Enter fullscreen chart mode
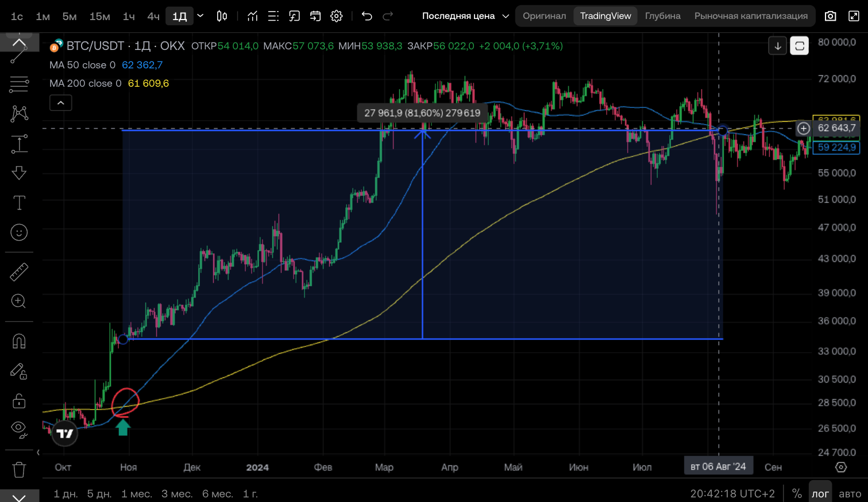The width and height of the screenshot is (868, 502). pyautogui.click(x=854, y=16)
